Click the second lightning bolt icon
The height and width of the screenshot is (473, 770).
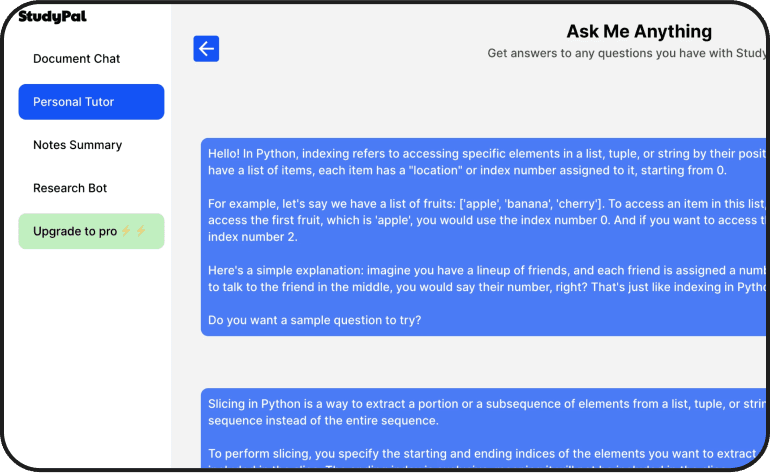pos(141,230)
